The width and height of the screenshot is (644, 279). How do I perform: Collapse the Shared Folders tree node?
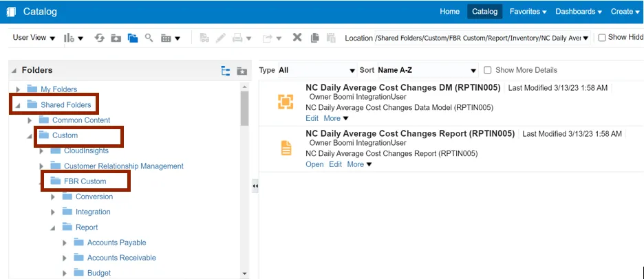(x=18, y=105)
